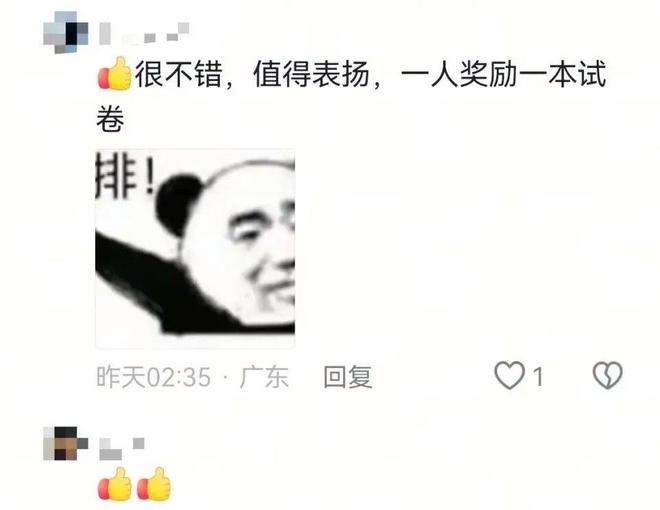This screenshot has width=660, height=510.
Task: Open the second commenter's avatar
Action: (x=66, y=443)
